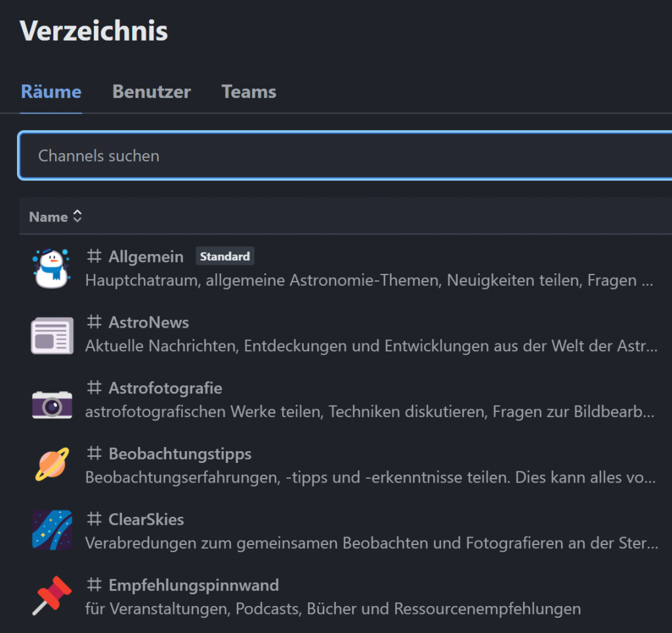Screen dimensions: 672x633
Task: Click the newspaper avatar for AstroNews
Action: coord(51,334)
